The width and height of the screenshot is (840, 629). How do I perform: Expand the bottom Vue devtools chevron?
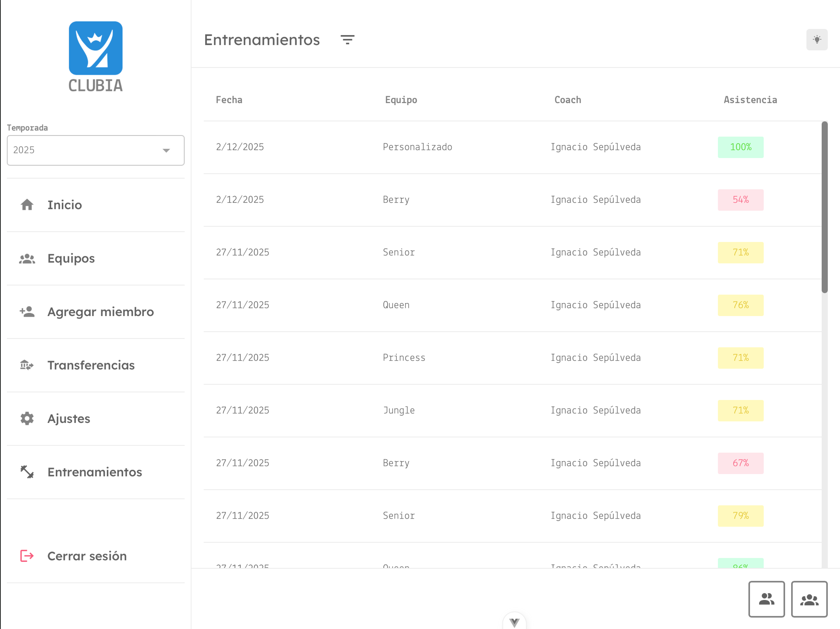click(514, 622)
